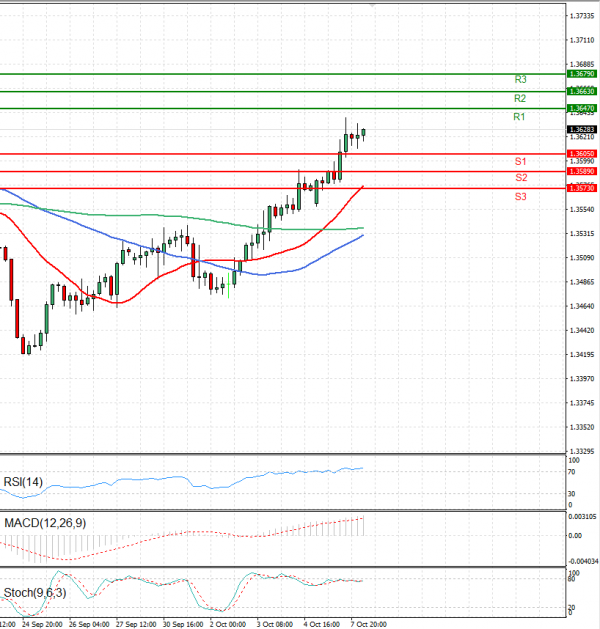Click the 1.37335 price axis value

(582, 16)
